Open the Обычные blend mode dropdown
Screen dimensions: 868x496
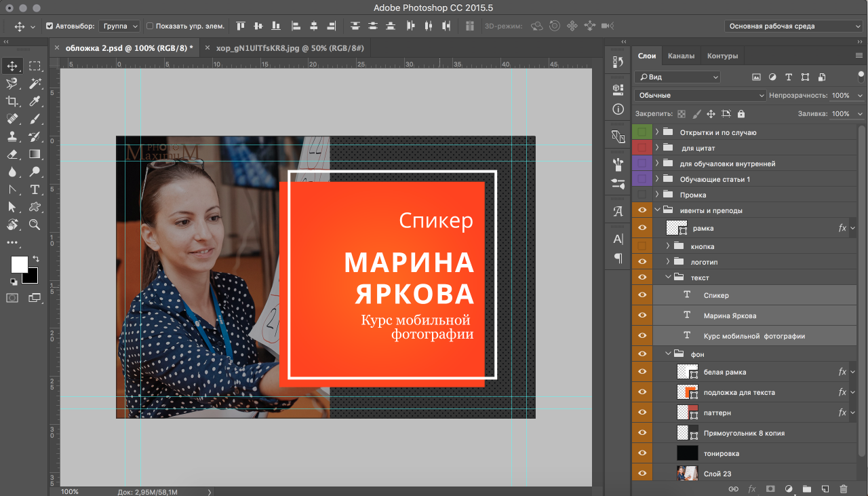click(701, 96)
